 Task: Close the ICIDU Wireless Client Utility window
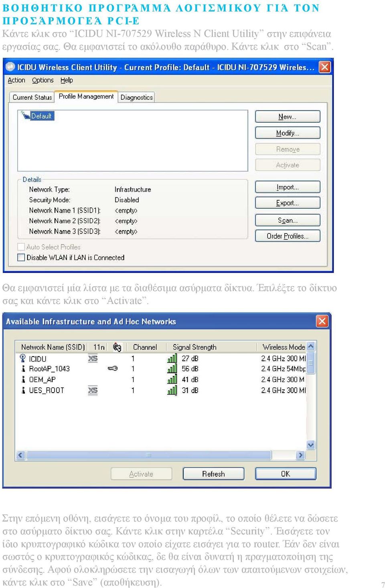coord(324,67)
